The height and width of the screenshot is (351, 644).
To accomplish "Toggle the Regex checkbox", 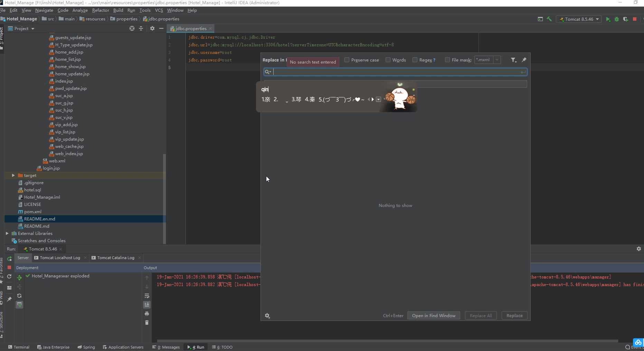I will point(415,60).
